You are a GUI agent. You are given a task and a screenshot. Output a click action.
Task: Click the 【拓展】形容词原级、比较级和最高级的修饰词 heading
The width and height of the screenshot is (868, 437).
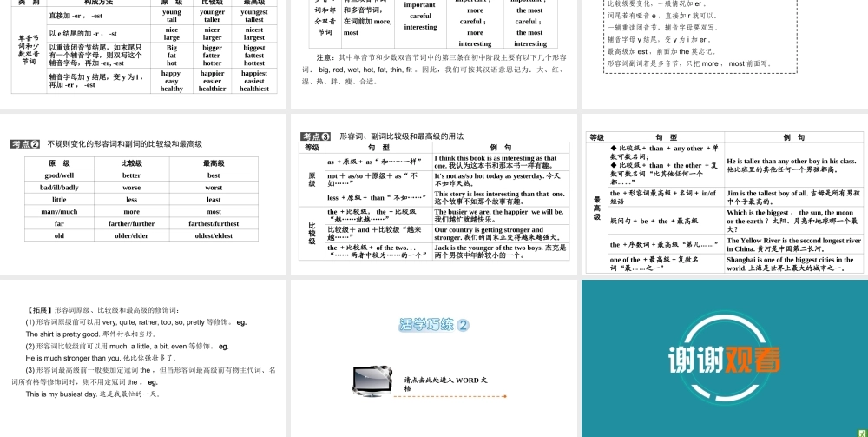pyautogui.click(x=102, y=310)
